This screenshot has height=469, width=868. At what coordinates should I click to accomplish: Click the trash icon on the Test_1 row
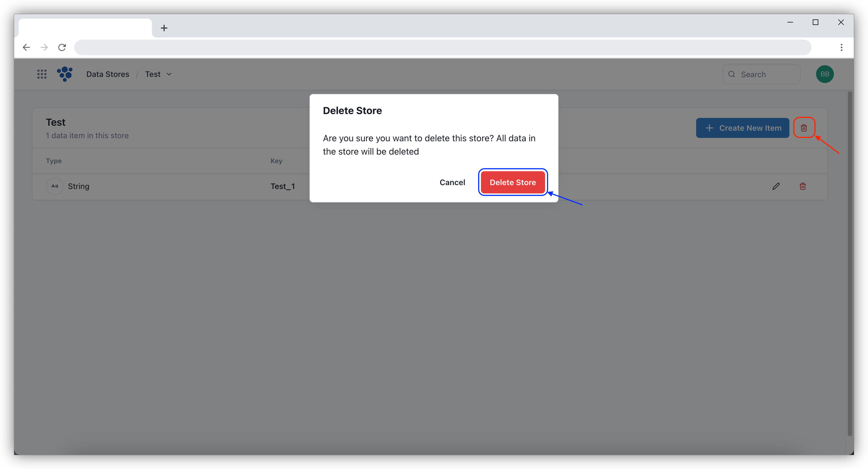click(x=802, y=186)
